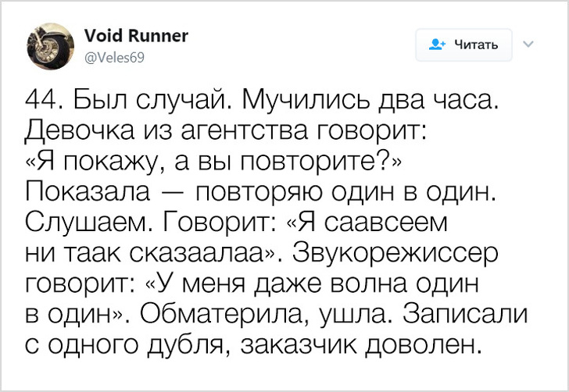Screen dimensions: 569x392
Task: Open the Void Runner display name link
Action: (x=135, y=36)
